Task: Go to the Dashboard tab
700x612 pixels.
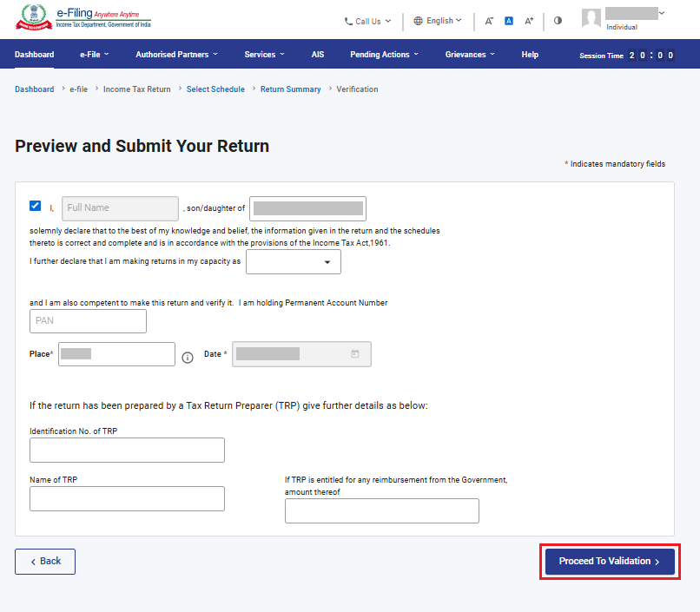Action: pyautogui.click(x=35, y=55)
